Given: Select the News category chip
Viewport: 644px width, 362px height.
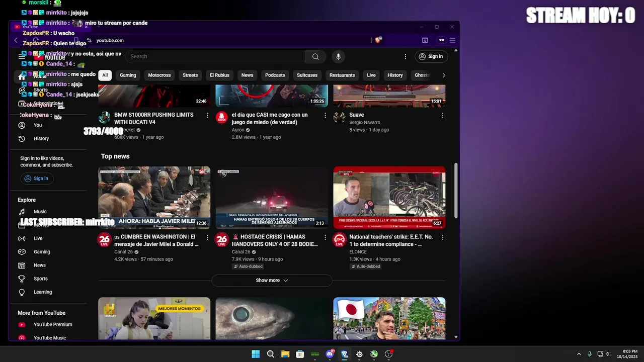Looking at the screenshot, I should point(247,75).
